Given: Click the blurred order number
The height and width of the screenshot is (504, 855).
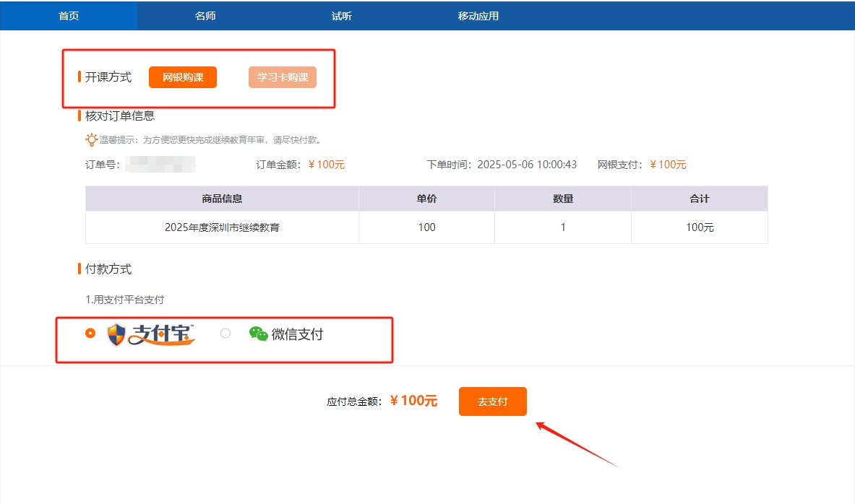Looking at the screenshot, I should click(160, 165).
